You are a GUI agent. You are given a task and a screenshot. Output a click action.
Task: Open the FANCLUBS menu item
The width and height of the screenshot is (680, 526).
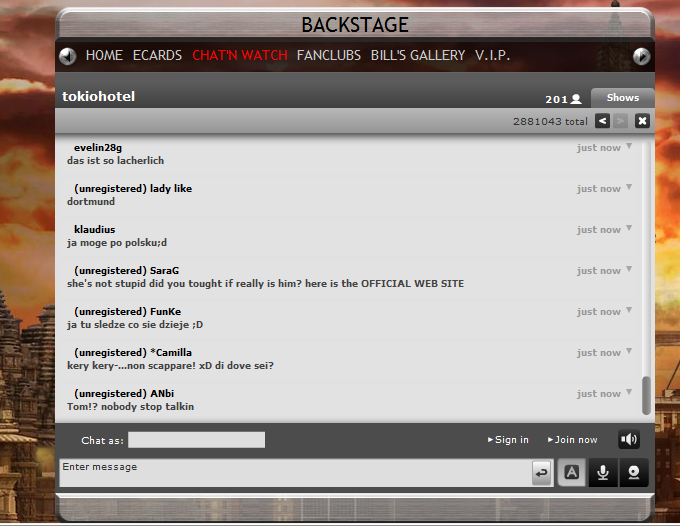[x=329, y=56]
